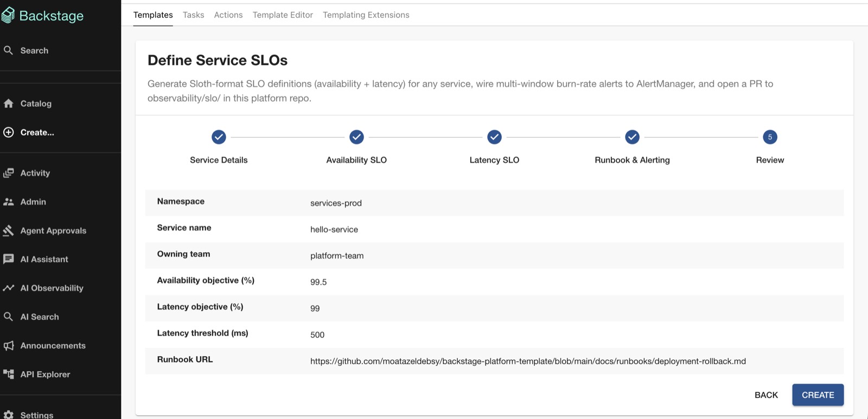
Task: Click the service name value hello-service
Action: (334, 230)
